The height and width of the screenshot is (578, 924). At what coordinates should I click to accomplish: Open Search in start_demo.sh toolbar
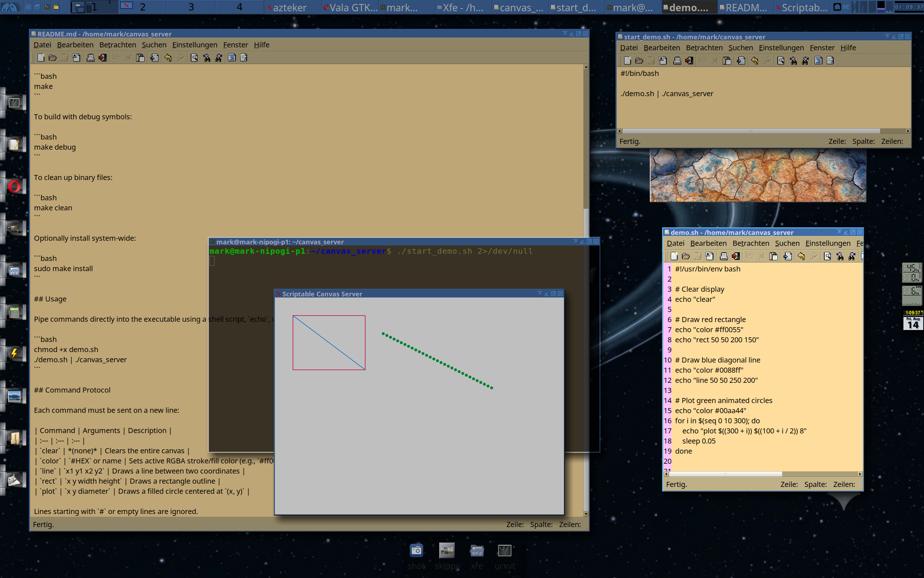coord(781,60)
